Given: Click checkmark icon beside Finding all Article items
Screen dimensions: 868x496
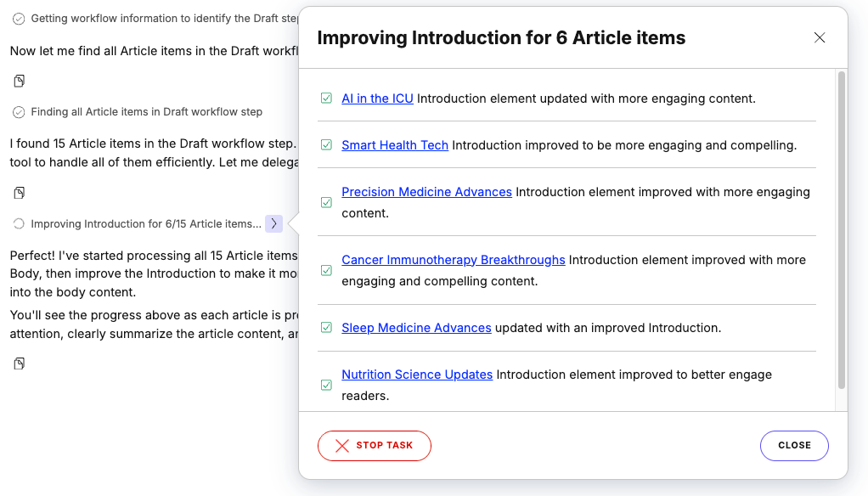Looking at the screenshot, I should (x=19, y=112).
